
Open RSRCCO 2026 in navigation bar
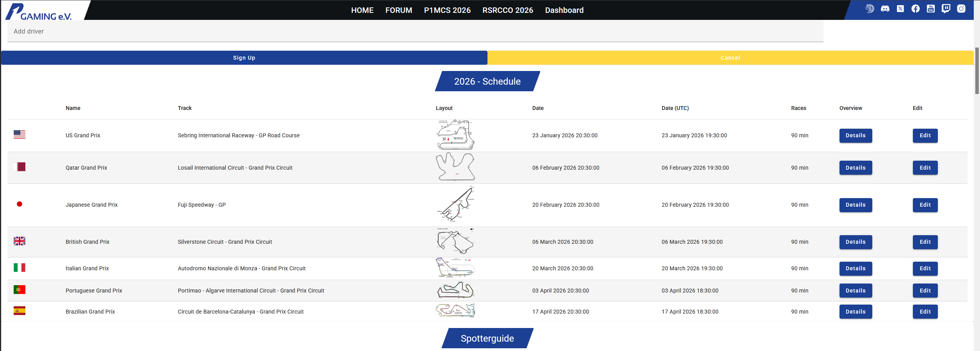[507, 10]
